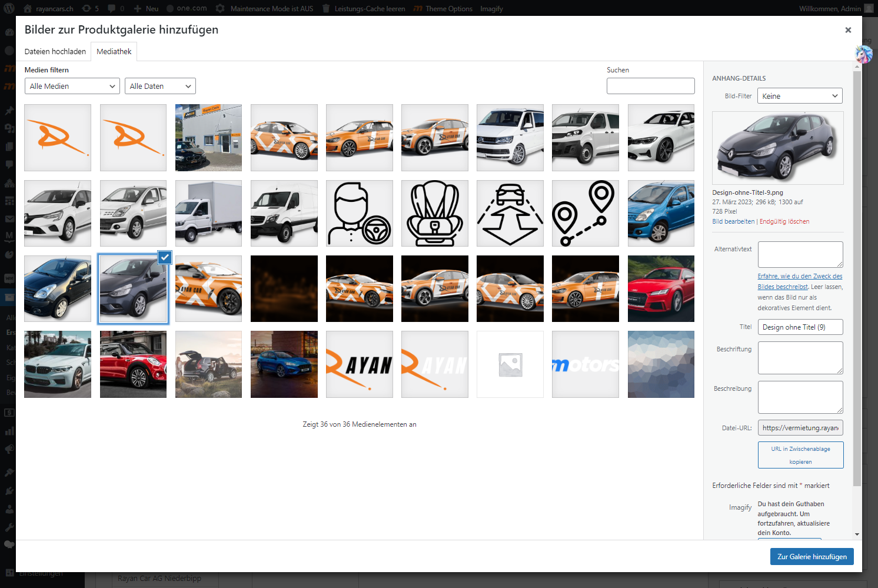Open Theme Options in admin bar
The width and height of the screenshot is (878, 588).
[443, 8]
